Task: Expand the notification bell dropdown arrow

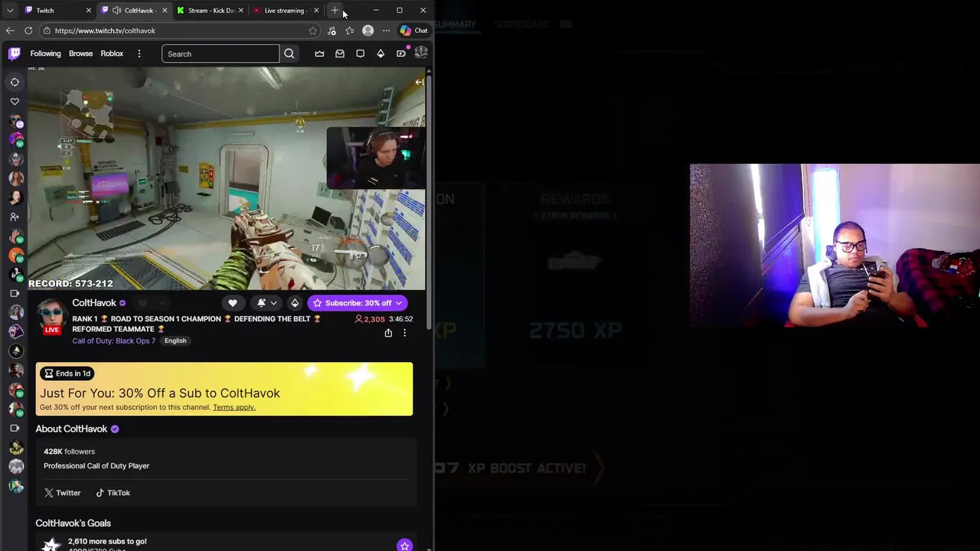Action: pos(273,303)
